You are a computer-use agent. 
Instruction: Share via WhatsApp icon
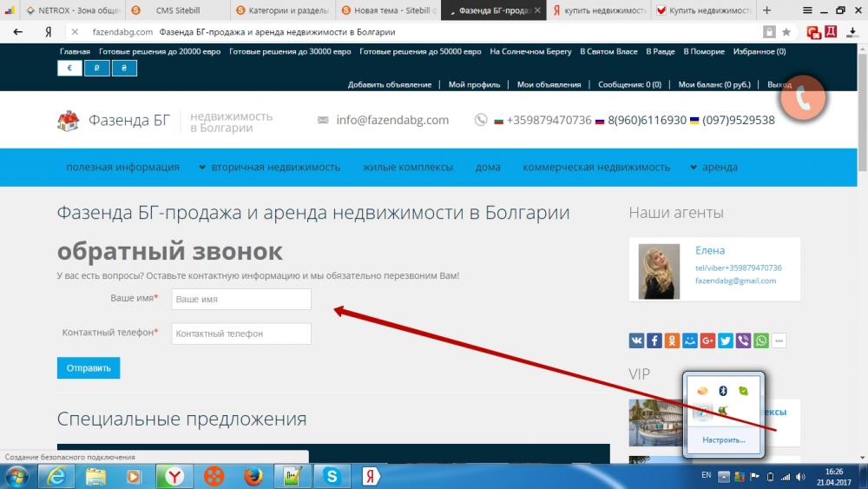761,340
